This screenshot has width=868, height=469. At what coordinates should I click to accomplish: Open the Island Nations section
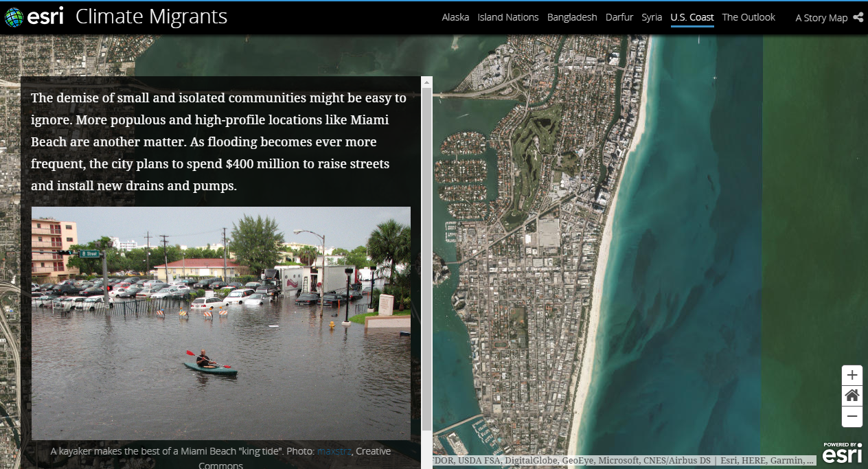click(x=508, y=17)
